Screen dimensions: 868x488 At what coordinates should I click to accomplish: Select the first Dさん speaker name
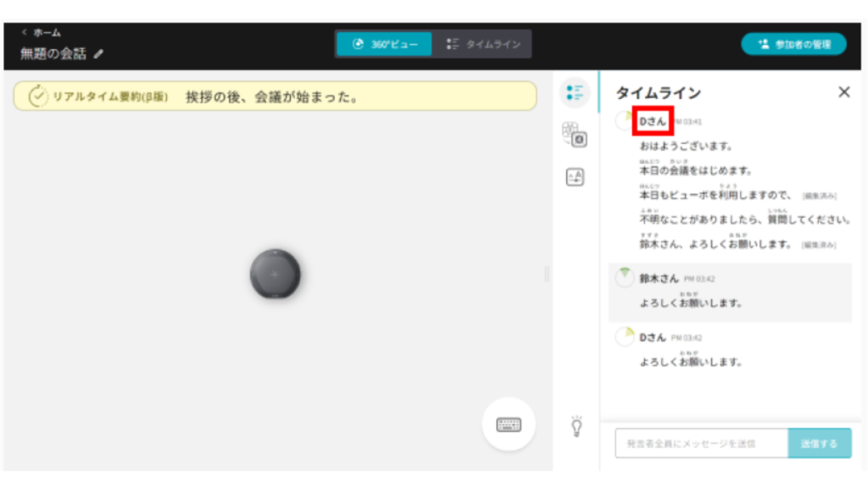(653, 122)
